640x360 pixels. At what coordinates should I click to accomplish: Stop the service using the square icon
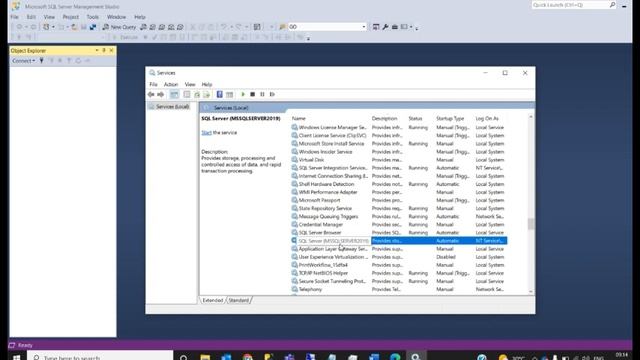(253, 94)
